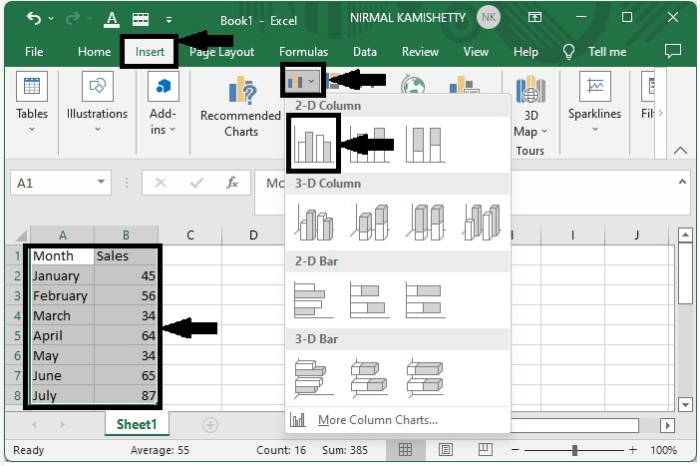
Task: Select the 2-D 100% Stacked Column chart
Action: [425, 144]
